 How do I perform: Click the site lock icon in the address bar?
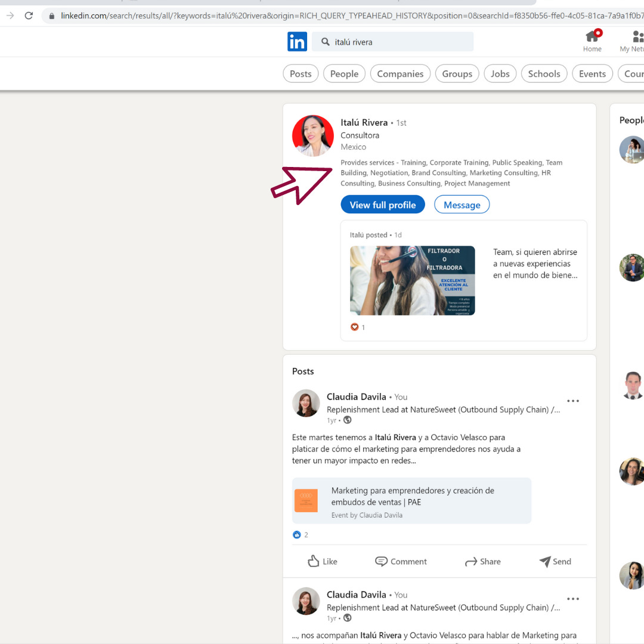click(52, 16)
